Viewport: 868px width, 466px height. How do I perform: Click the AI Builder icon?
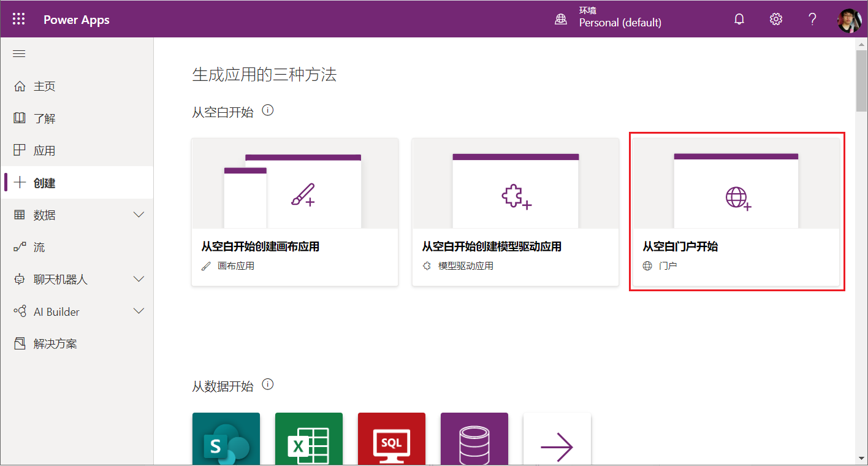click(x=20, y=311)
